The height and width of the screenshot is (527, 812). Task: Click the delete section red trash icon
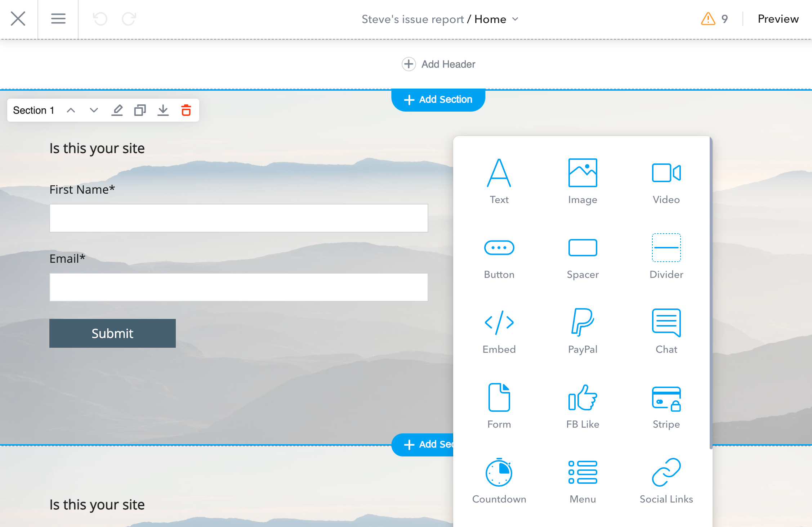click(x=186, y=109)
